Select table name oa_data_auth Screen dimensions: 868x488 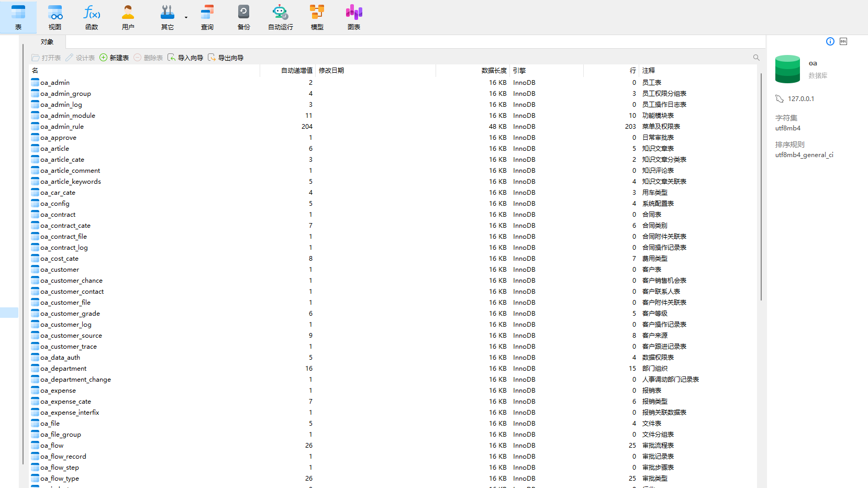click(x=60, y=358)
